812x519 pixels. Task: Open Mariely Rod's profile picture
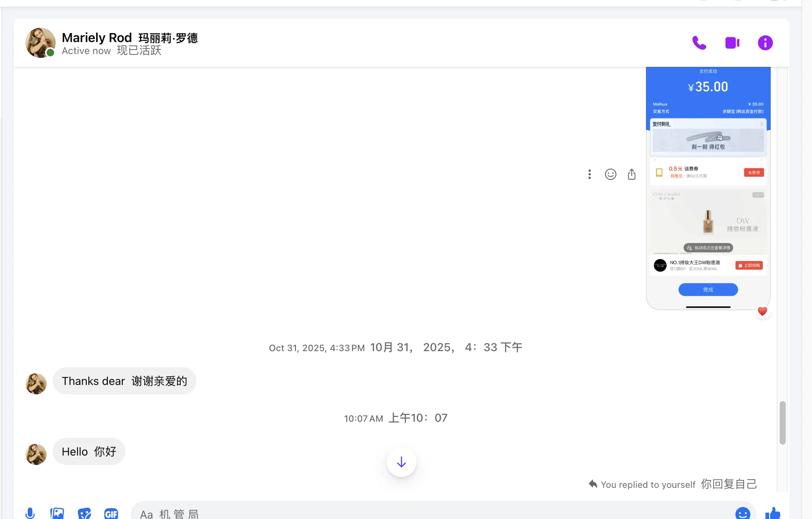(x=40, y=42)
